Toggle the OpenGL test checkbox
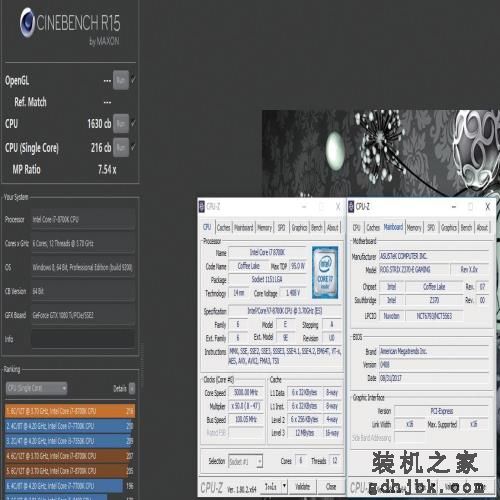Viewport: 500px width, 500px height. pyautogui.click(x=133, y=80)
